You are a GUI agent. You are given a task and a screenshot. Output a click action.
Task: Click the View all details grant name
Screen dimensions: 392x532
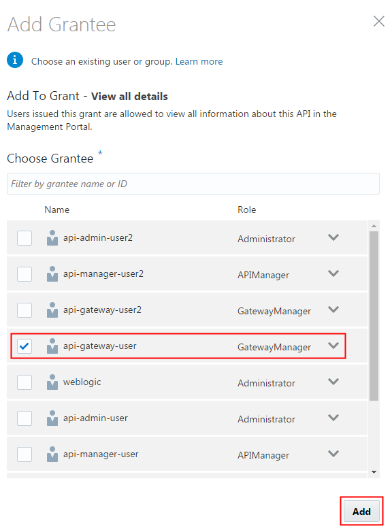click(130, 97)
